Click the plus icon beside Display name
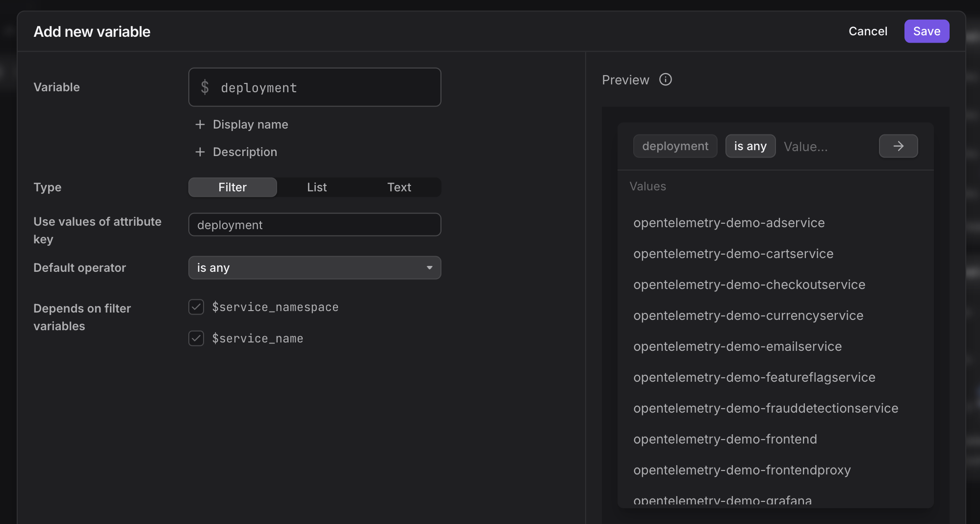This screenshot has width=980, height=524. [200, 125]
